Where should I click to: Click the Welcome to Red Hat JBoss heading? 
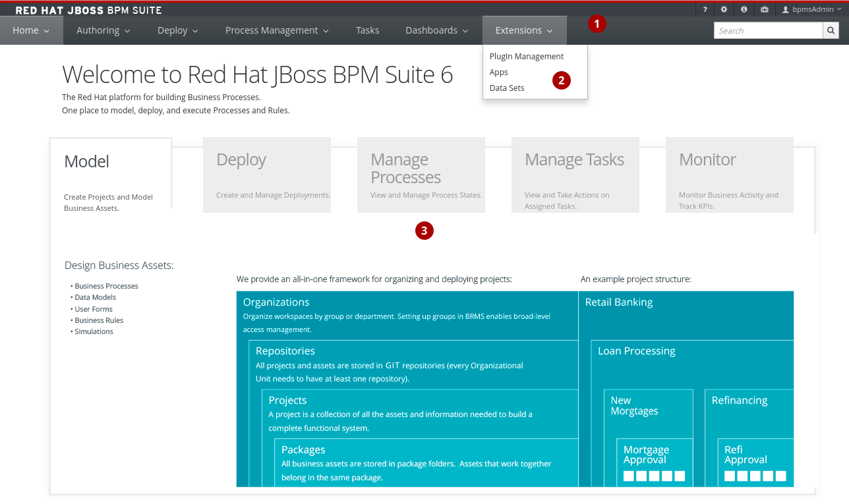point(258,74)
